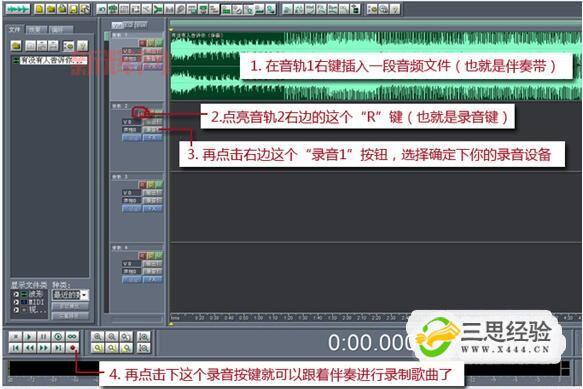Switch to the middle organizer tab next to 文件
Viewport: 583px width, 389px height.
pyautogui.click(x=36, y=29)
